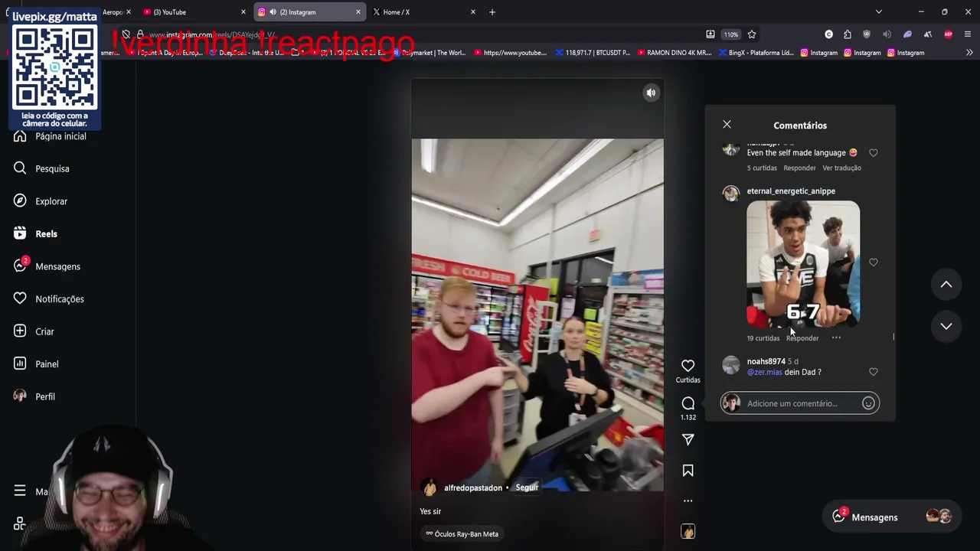Open the floating Mensagens button
This screenshot has width=980, height=551.
point(892,517)
